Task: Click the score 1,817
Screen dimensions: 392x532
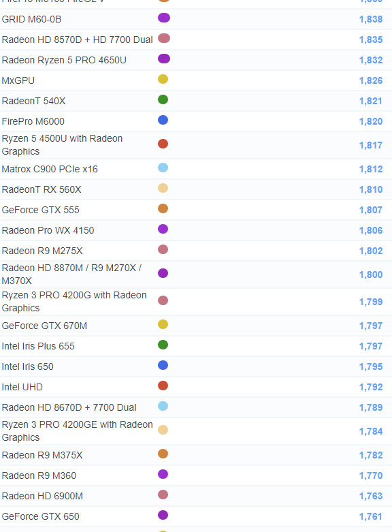Action: pos(371,145)
